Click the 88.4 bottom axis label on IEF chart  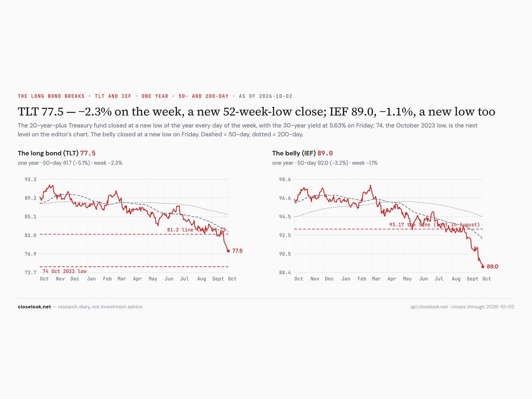285,272
